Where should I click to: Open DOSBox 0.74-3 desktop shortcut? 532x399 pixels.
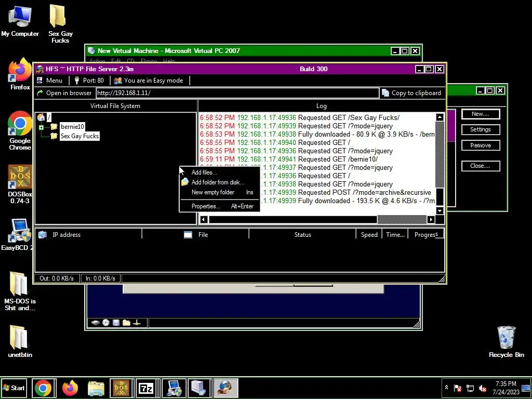pos(20,184)
